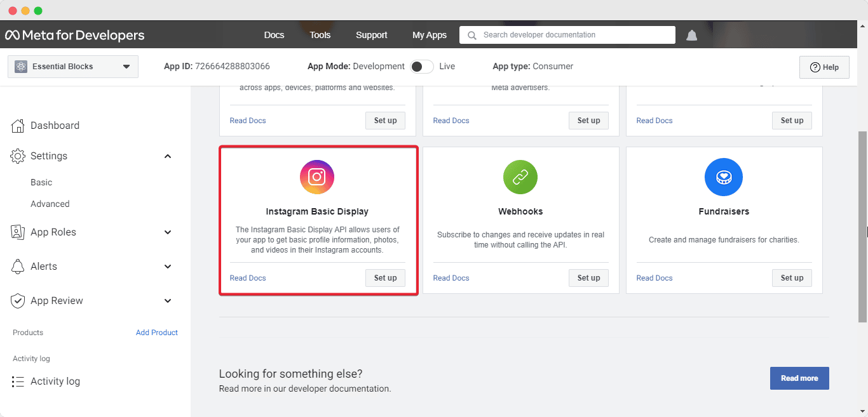The image size is (868, 417).
Task: Expand the App Review section chevron
Action: click(168, 301)
